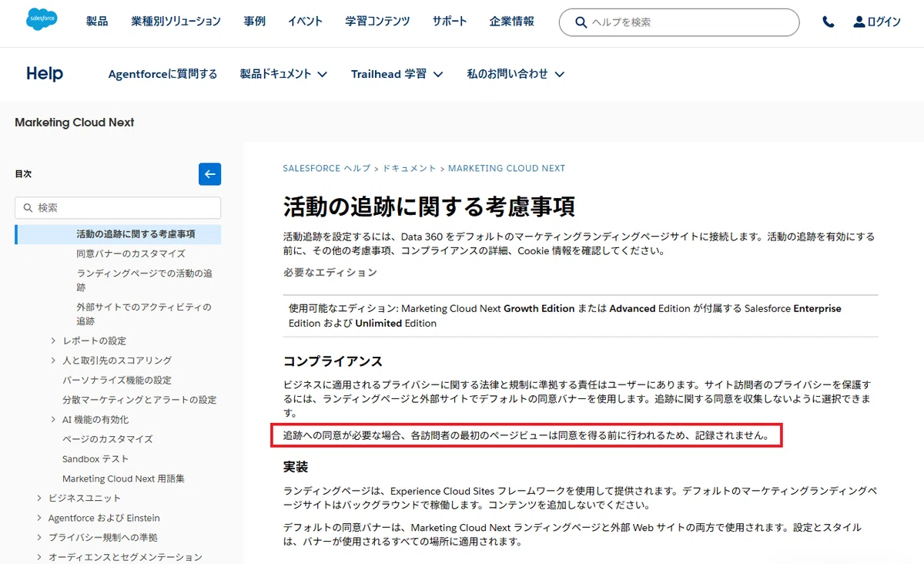Click the 目次 label
Viewport: 924px width, 564px height.
[x=23, y=174]
